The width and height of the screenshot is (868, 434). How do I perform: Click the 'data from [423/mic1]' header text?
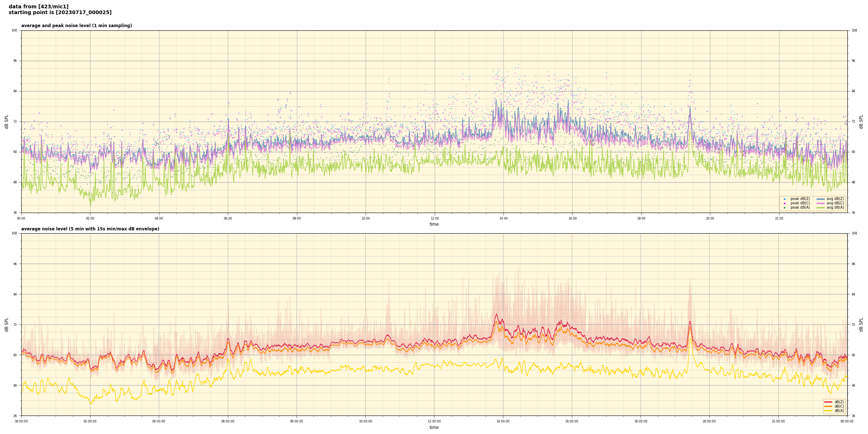point(38,7)
